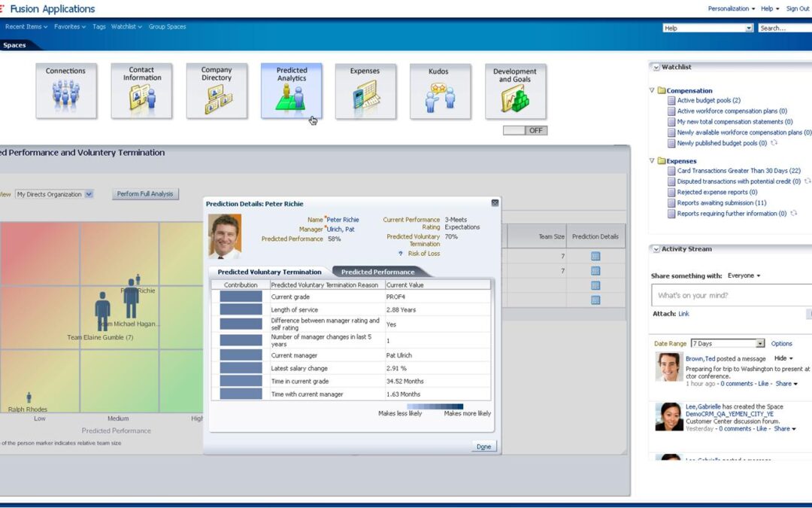Image resolution: width=812 pixels, height=508 pixels.
Task: Click the Compensation folder icon
Action: pos(662,90)
